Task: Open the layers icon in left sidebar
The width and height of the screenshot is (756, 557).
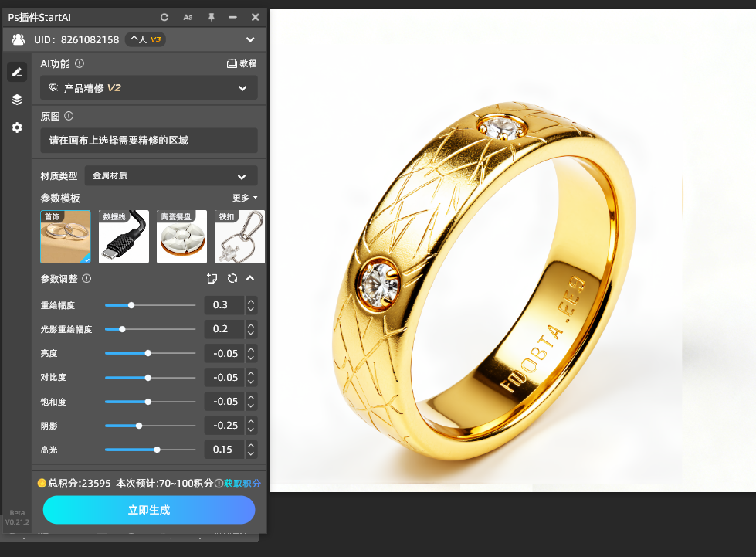Action: [17, 100]
